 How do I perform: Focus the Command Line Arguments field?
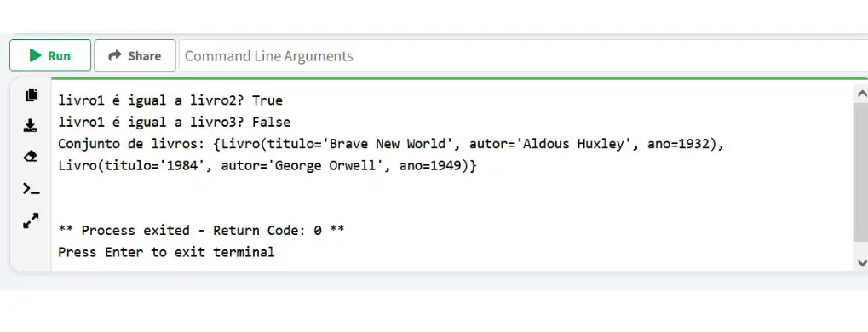(x=524, y=56)
